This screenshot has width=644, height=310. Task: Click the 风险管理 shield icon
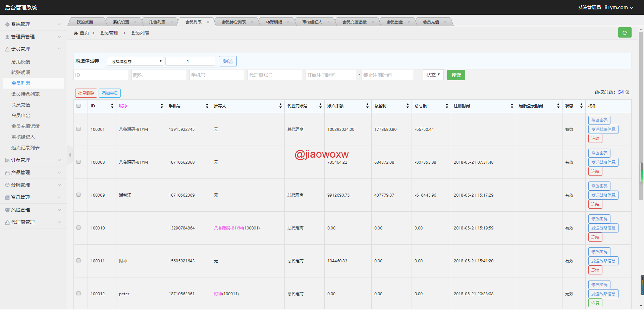(x=7, y=210)
